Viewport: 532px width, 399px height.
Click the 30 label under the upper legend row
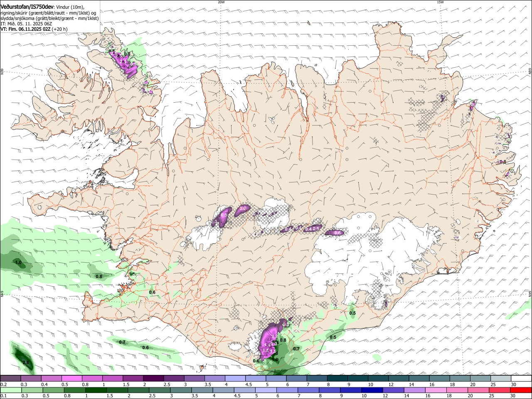514,384
